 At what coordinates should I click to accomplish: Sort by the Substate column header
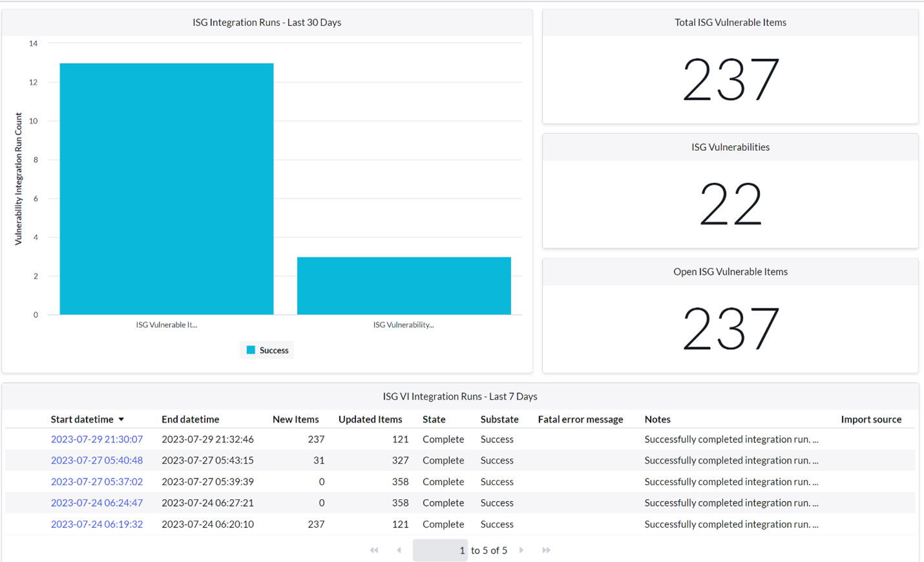point(499,419)
